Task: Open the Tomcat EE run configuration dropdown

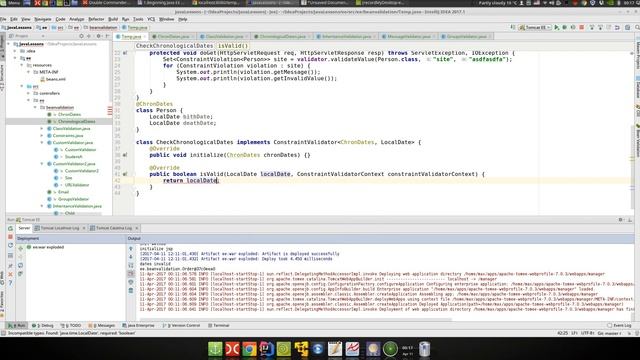Action: coord(535,27)
